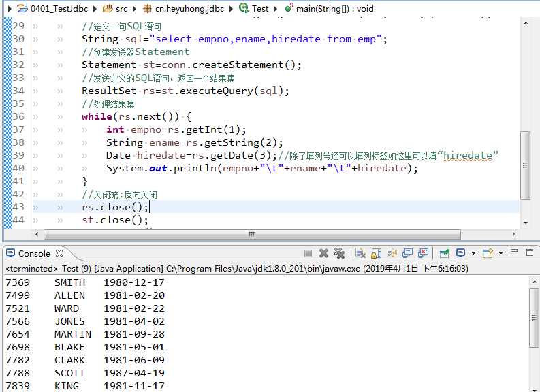Click console row 7369 SMITH

[85, 282]
